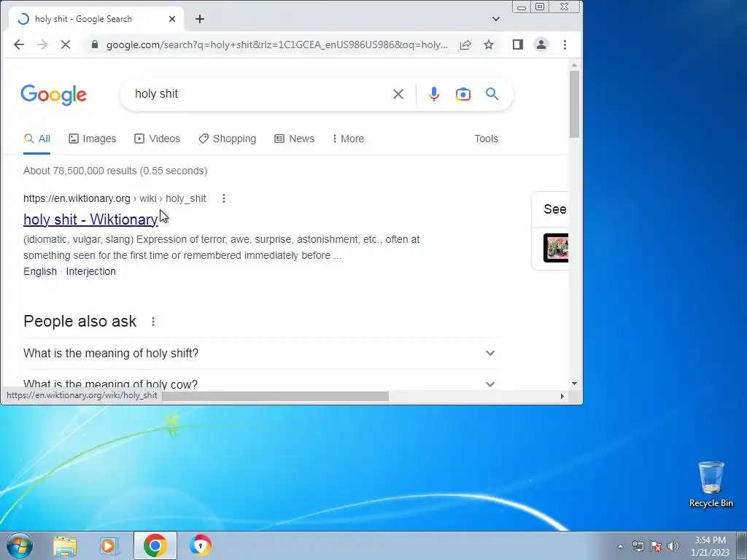Follow the English sublink
Viewport: 747px width, 560px height.
40,271
